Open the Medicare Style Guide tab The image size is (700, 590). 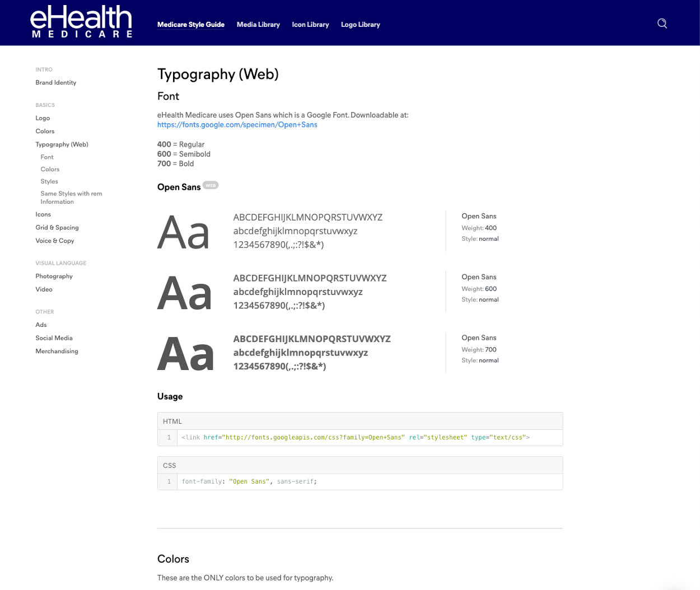(x=191, y=25)
